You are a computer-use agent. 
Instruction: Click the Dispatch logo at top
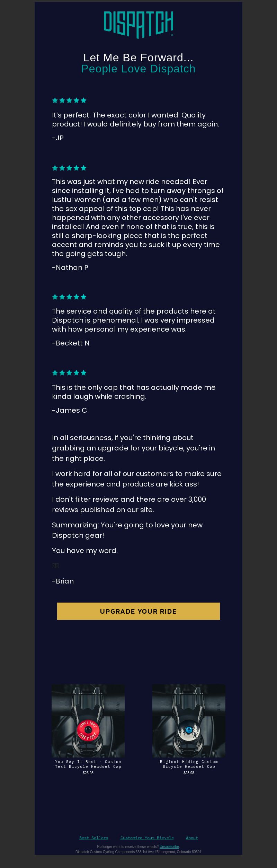138,25
